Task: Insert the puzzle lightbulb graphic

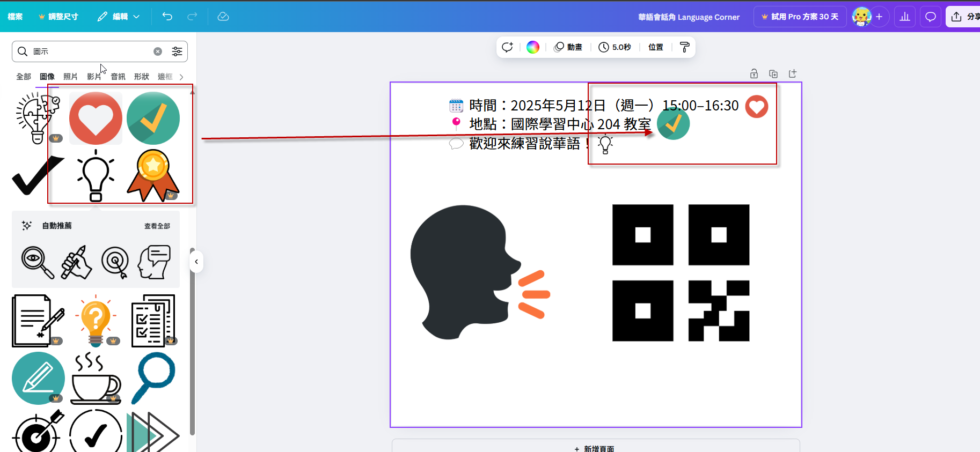Action: (38, 118)
